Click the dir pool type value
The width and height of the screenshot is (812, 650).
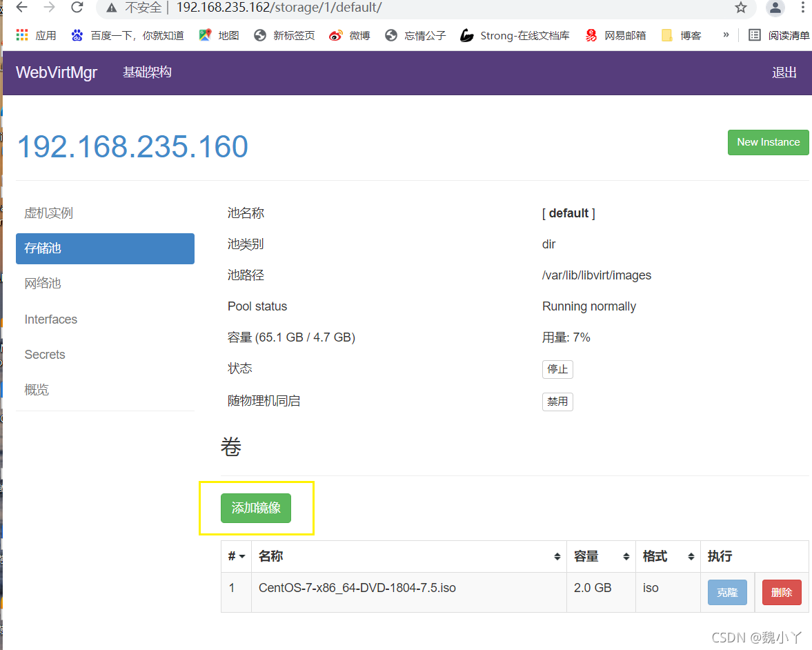(x=548, y=244)
